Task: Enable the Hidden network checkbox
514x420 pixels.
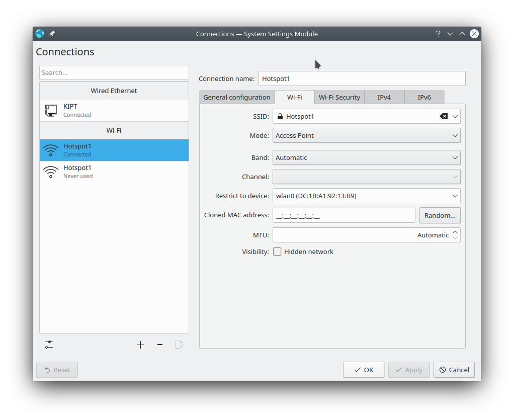Action: click(277, 251)
